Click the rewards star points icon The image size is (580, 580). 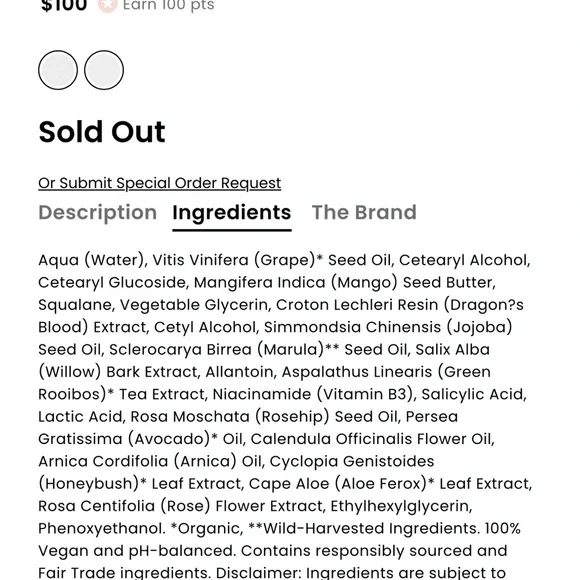107,5
